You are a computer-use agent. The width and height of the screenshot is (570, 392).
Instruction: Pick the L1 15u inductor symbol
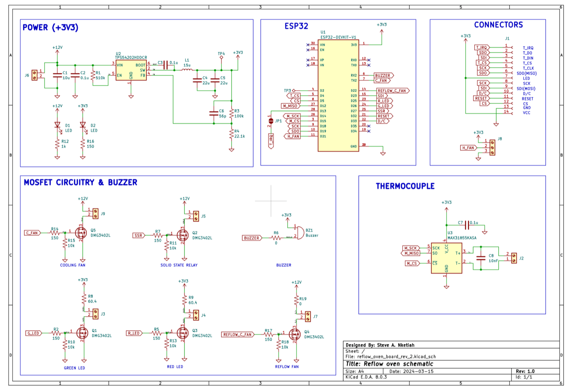(187, 70)
